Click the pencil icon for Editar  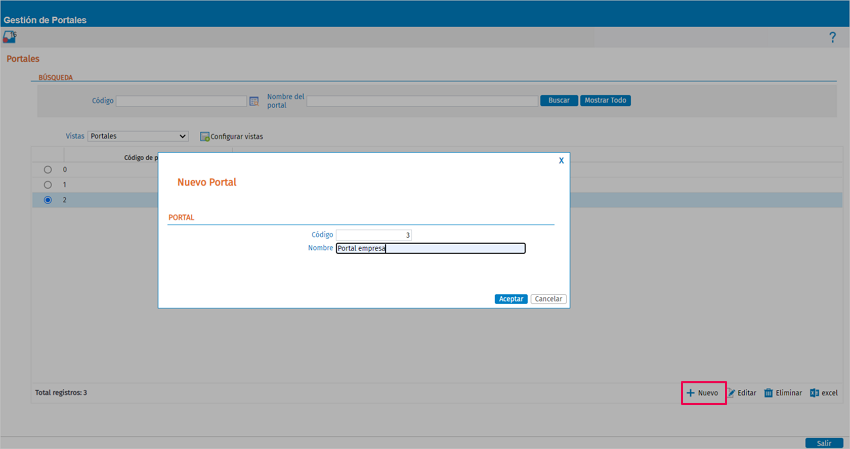[731, 393]
